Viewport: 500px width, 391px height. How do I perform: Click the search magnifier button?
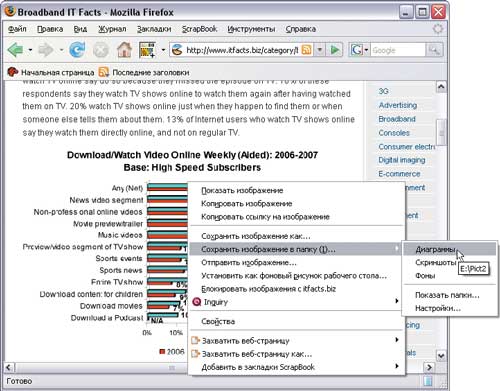point(434,50)
